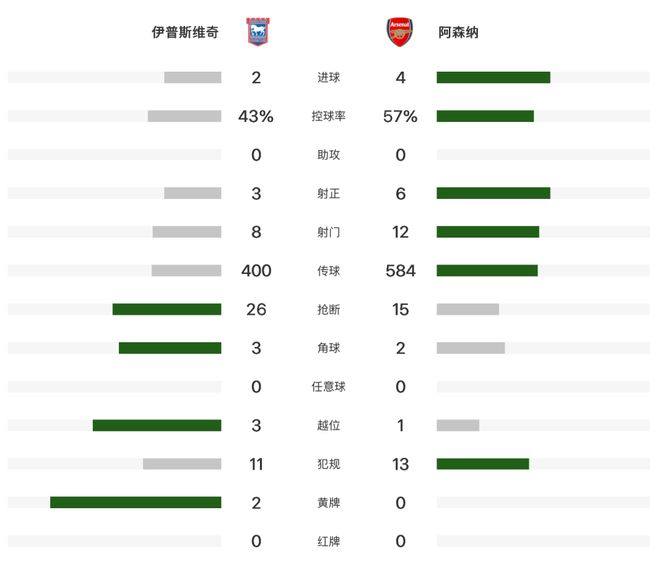This screenshot has height=575, width=660.
Task: Open the 伊普斯维奇 team name link
Action: point(185,32)
